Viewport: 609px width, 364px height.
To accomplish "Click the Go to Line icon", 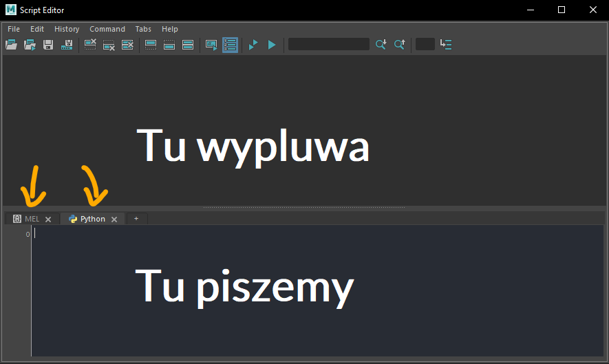I will pos(446,44).
